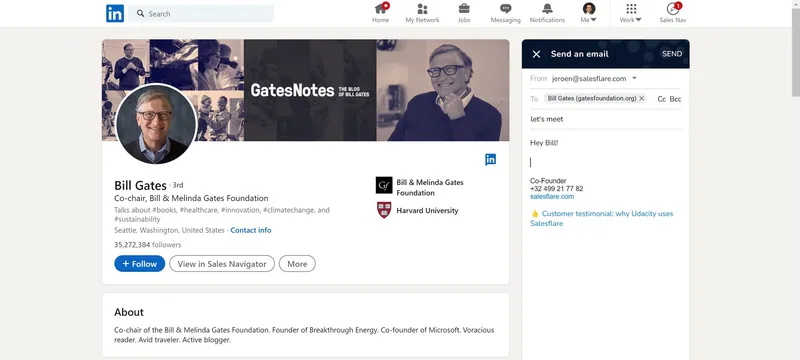Open Sales Nav compass icon
This screenshot has height=360, width=800.
click(672, 9)
